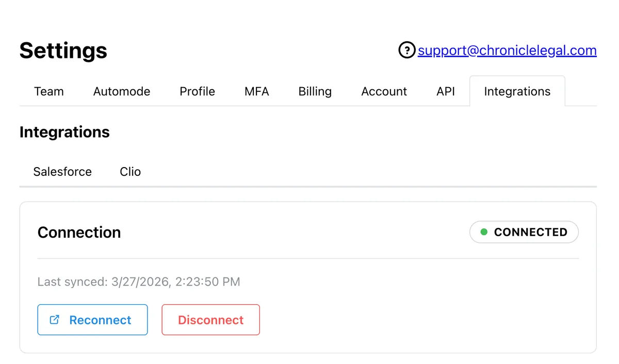
Task: Select the Integrations tab
Action: point(517,91)
